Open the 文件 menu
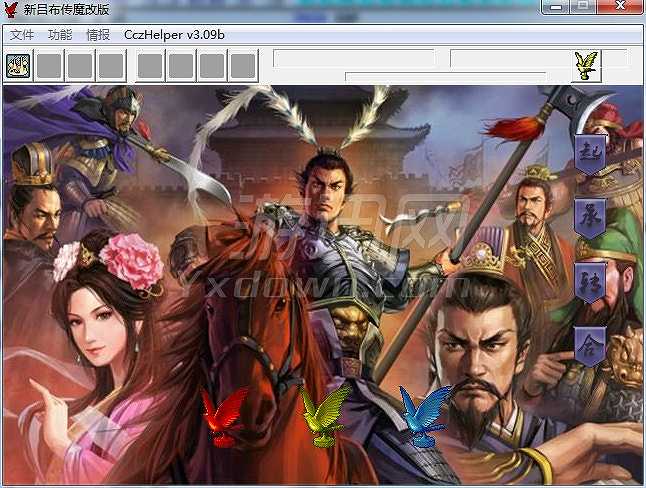This screenshot has height=488, width=646. tap(22, 35)
